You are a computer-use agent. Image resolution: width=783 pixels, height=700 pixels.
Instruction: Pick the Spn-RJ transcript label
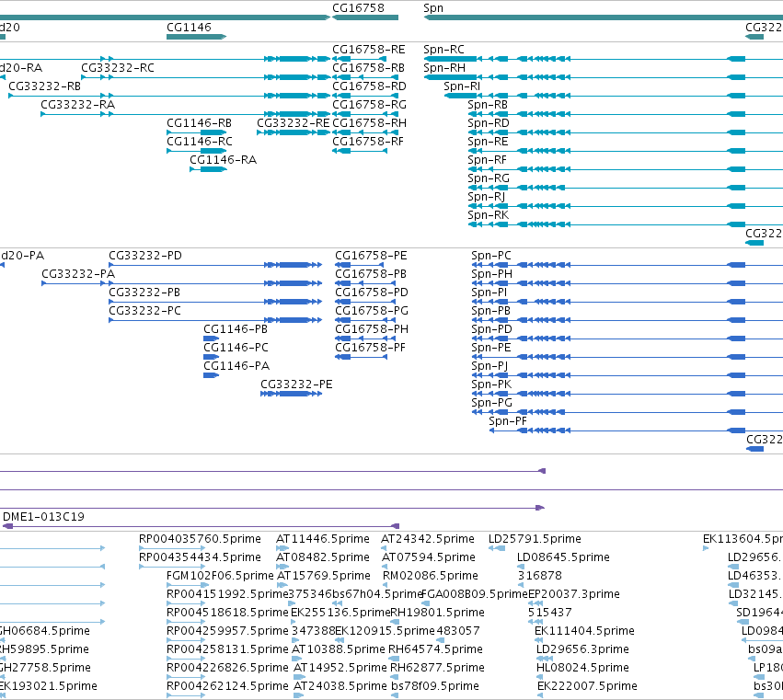487,197
